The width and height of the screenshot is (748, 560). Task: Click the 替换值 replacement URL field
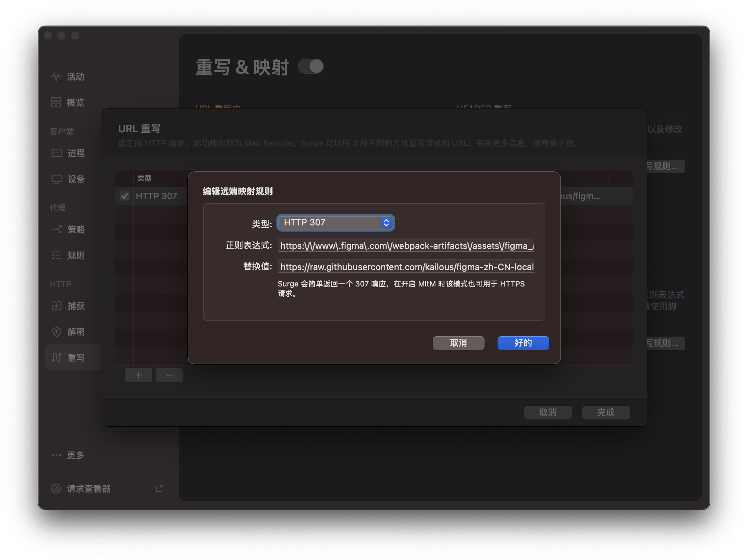406,267
